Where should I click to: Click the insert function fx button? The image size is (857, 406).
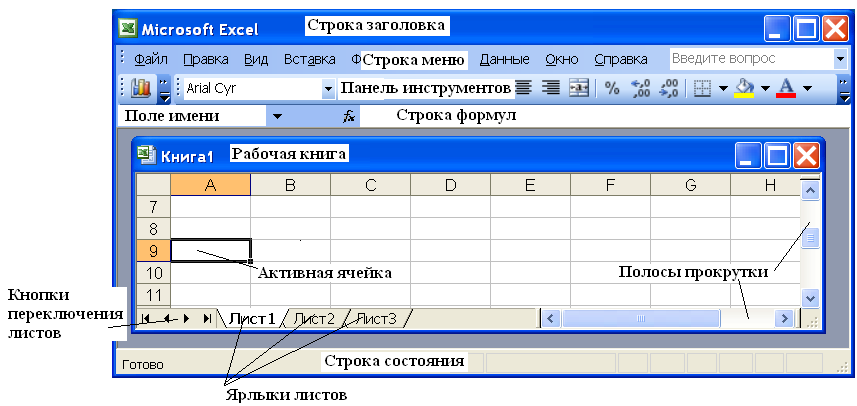pyautogui.click(x=349, y=116)
